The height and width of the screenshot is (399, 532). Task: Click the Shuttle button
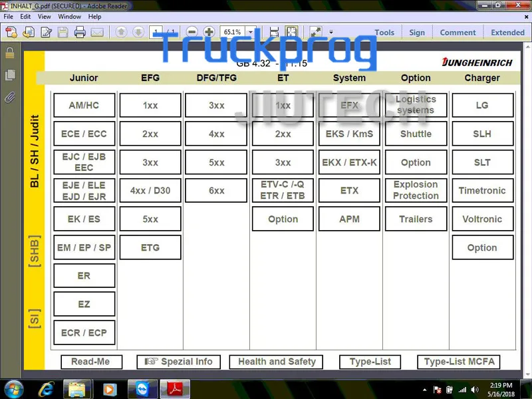pos(416,134)
